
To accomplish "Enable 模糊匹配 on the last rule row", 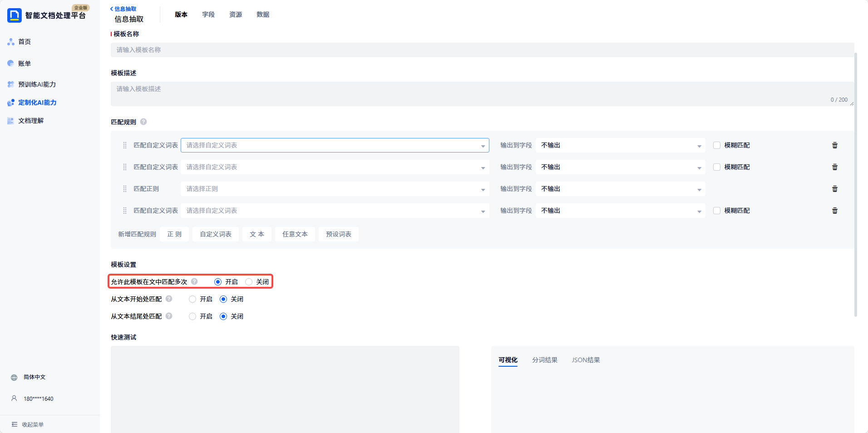I will pyautogui.click(x=717, y=211).
